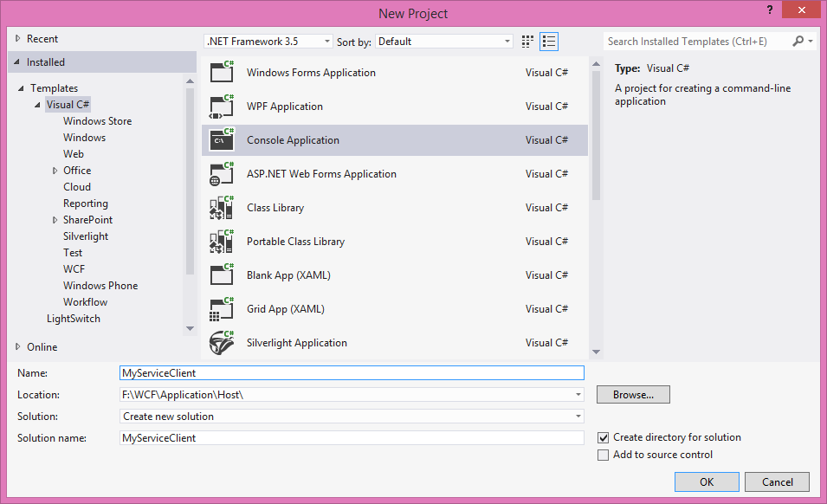Click the Grid App (XAML) icon
The width and height of the screenshot is (827, 504).
click(x=222, y=308)
